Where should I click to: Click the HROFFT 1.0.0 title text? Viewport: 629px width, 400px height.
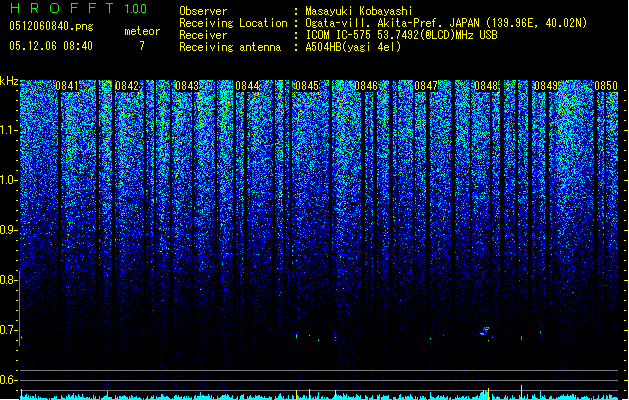click(x=79, y=8)
